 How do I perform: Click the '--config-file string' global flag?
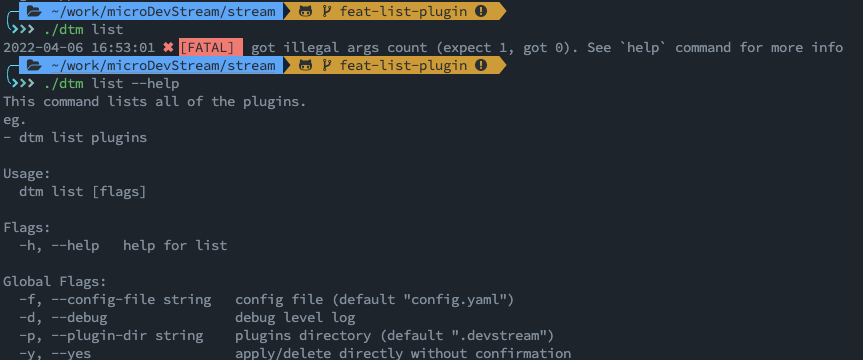pos(131,300)
